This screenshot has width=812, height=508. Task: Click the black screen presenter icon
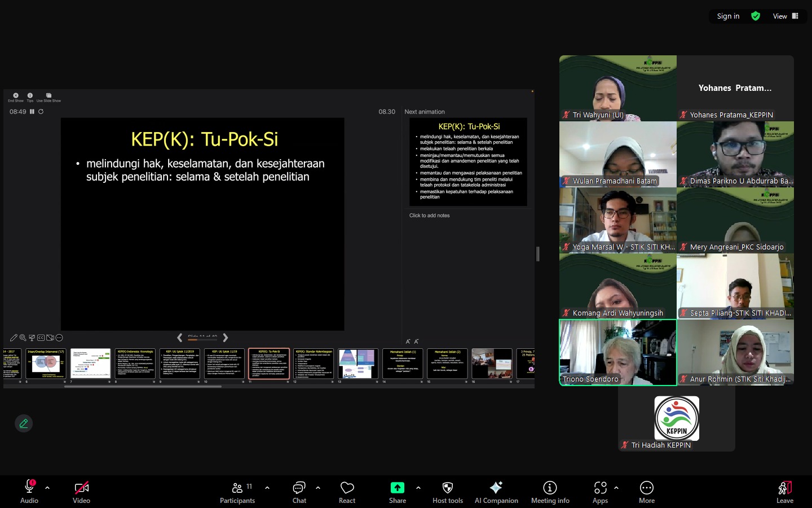click(32, 338)
